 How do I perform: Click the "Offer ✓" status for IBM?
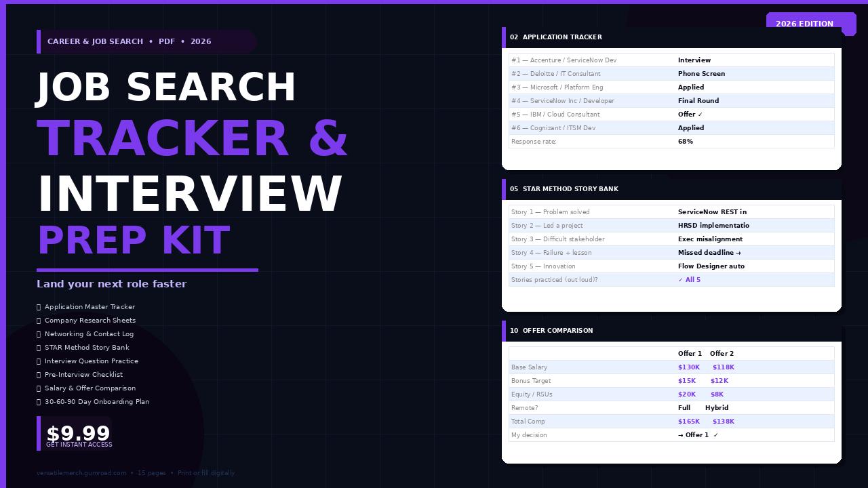click(690, 115)
